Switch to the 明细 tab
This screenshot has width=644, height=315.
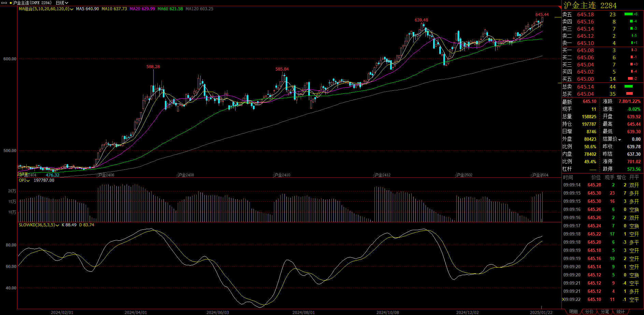click(x=573, y=312)
